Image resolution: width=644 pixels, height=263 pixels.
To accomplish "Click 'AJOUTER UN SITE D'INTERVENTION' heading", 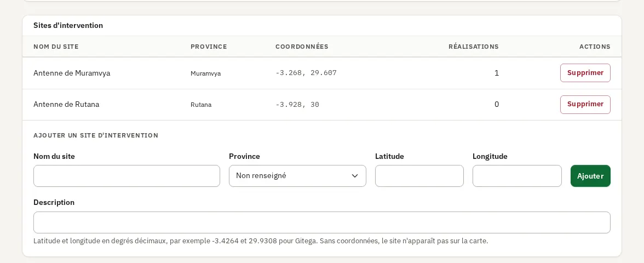I will pyautogui.click(x=96, y=135).
